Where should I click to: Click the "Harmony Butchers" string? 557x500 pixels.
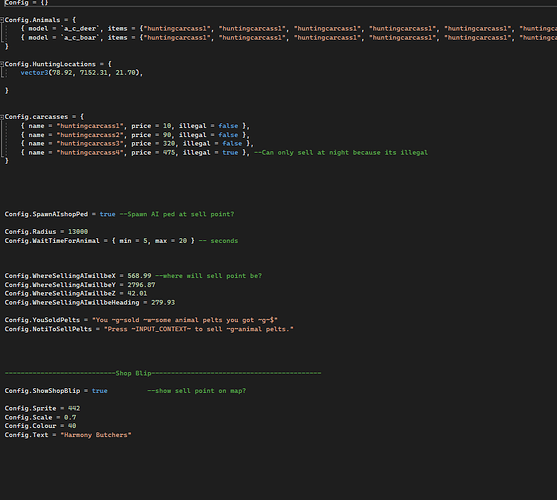pos(96,435)
